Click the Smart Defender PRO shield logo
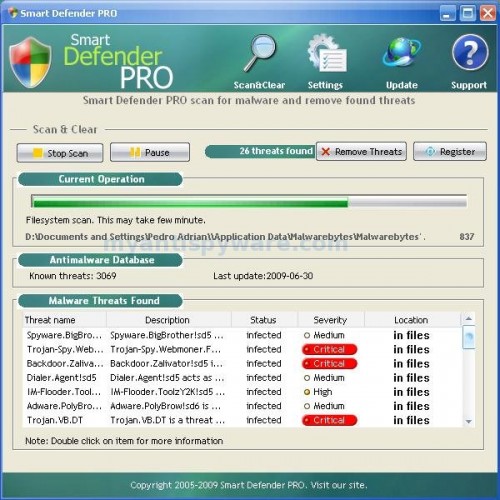The image size is (500, 500). click(x=30, y=62)
